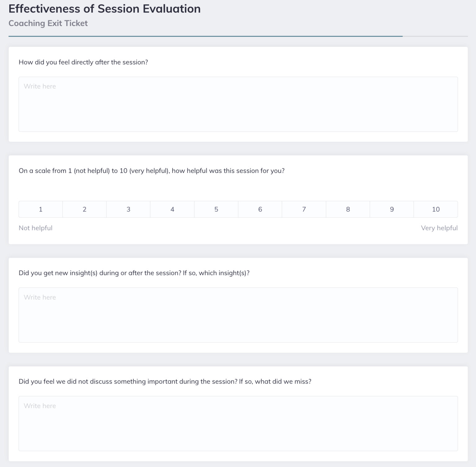Choose rating 7 for the session
476x467 pixels.
(304, 209)
